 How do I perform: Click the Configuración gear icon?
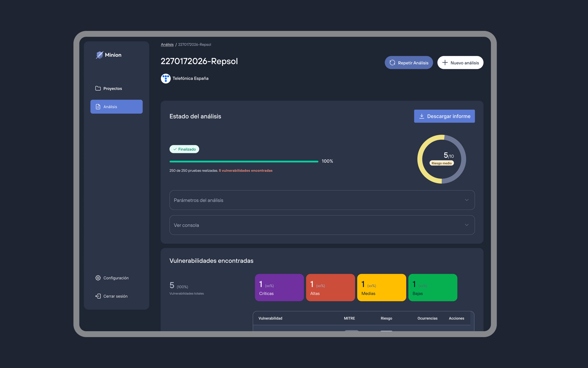98,278
